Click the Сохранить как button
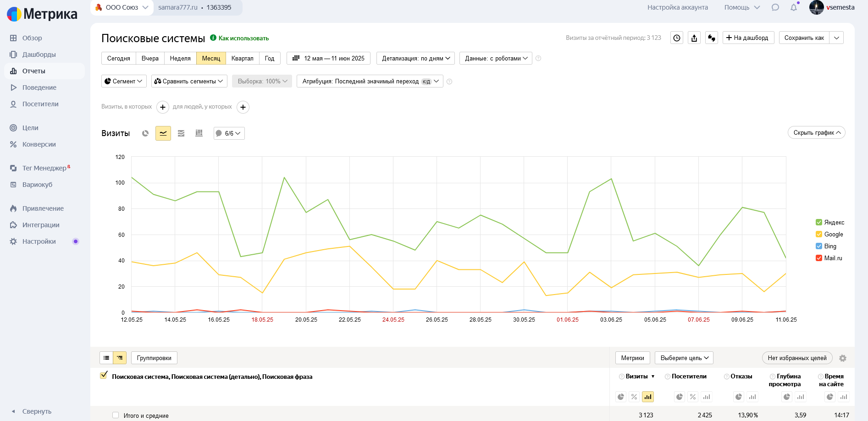The width and height of the screenshot is (868, 421). pyautogui.click(x=804, y=38)
